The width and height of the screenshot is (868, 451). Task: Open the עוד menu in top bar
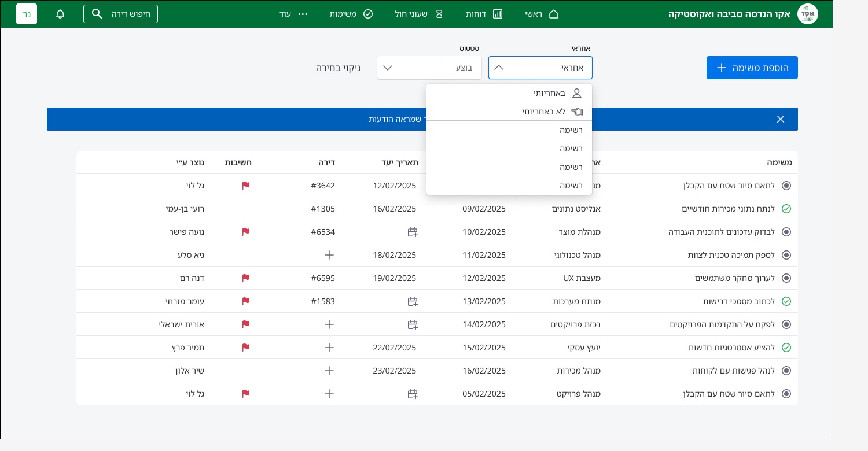pyautogui.click(x=294, y=14)
